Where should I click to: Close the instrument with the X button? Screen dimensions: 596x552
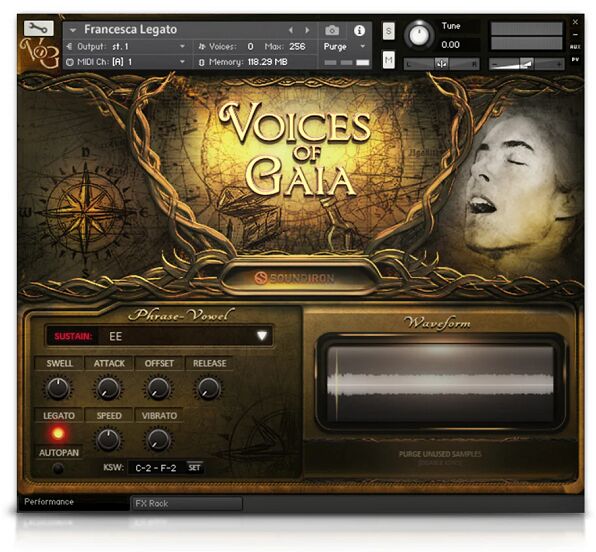pyautogui.click(x=575, y=22)
